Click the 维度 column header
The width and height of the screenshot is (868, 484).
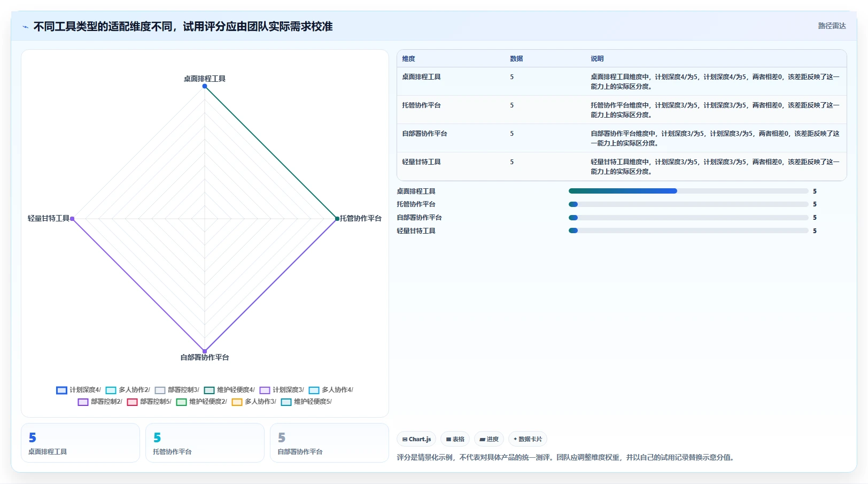408,59
